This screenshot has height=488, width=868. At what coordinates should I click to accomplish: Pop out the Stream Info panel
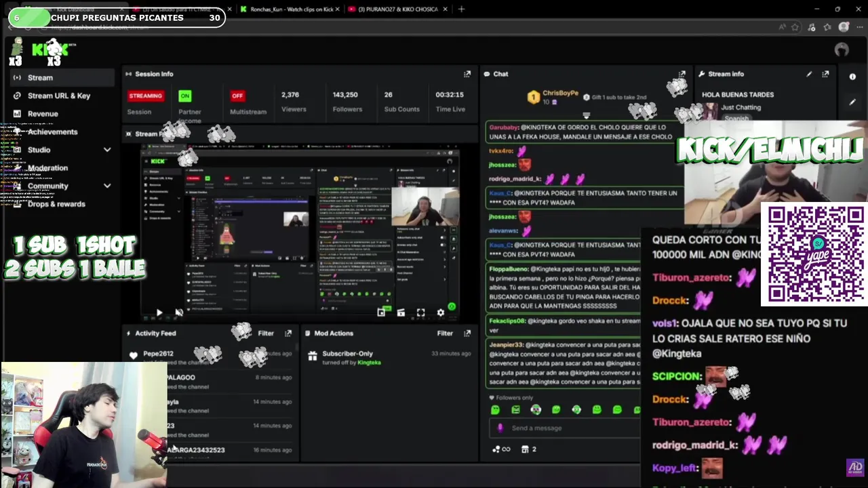coord(825,74)
